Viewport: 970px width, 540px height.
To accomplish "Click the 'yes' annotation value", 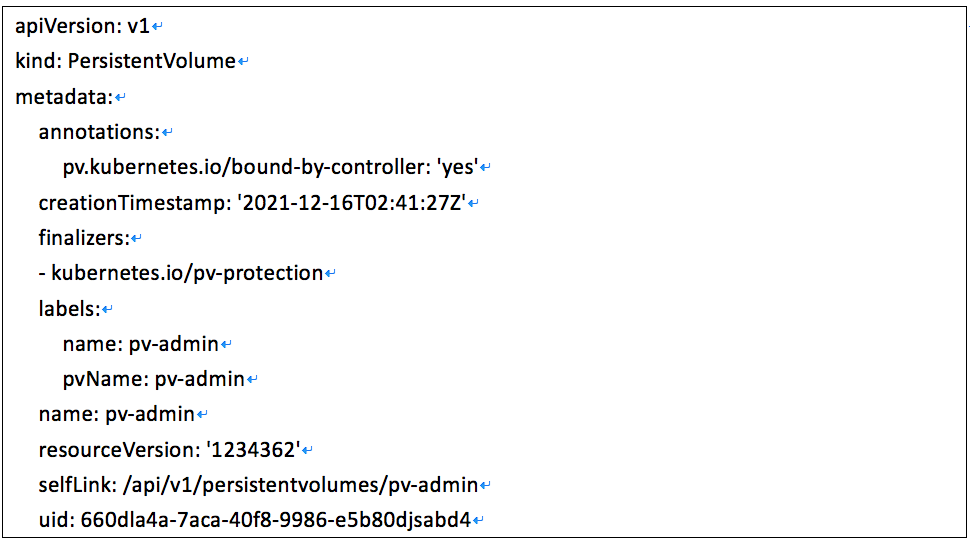I will pos(458,168).
